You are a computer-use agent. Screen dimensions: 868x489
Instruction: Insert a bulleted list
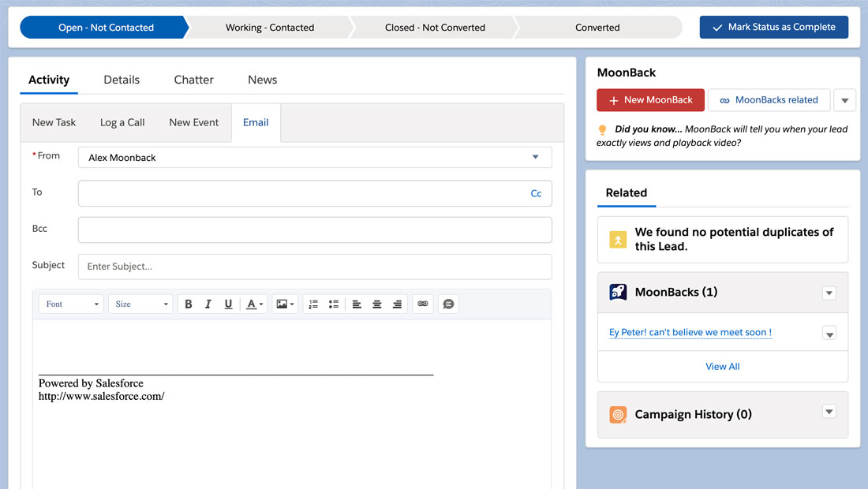pyautogui.click(x=333, y=304)
